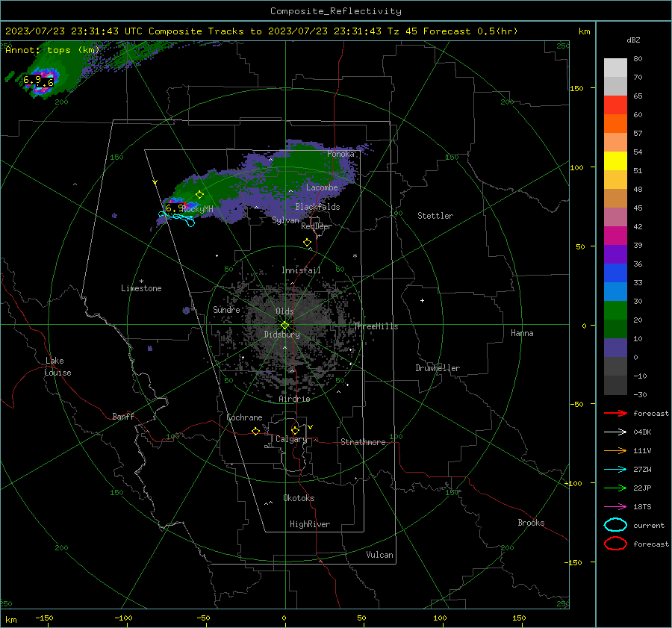
Task: Pick the magenta swatch in the dBZ scale
Action: (615, 235)
